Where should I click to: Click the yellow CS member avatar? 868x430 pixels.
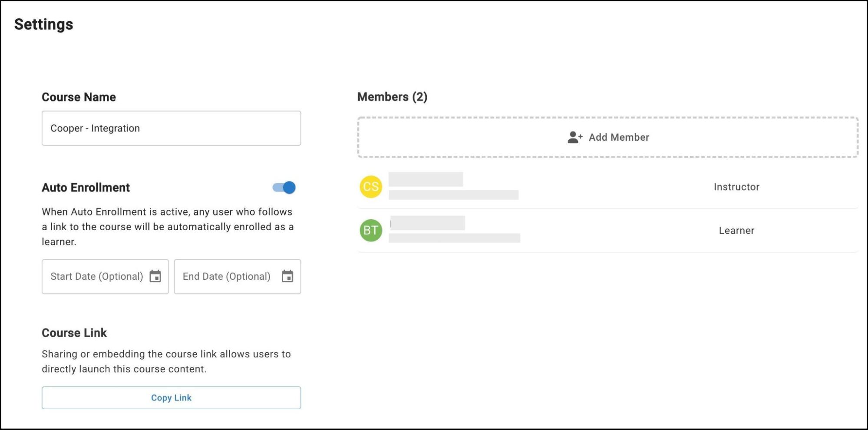pos(371,187)
